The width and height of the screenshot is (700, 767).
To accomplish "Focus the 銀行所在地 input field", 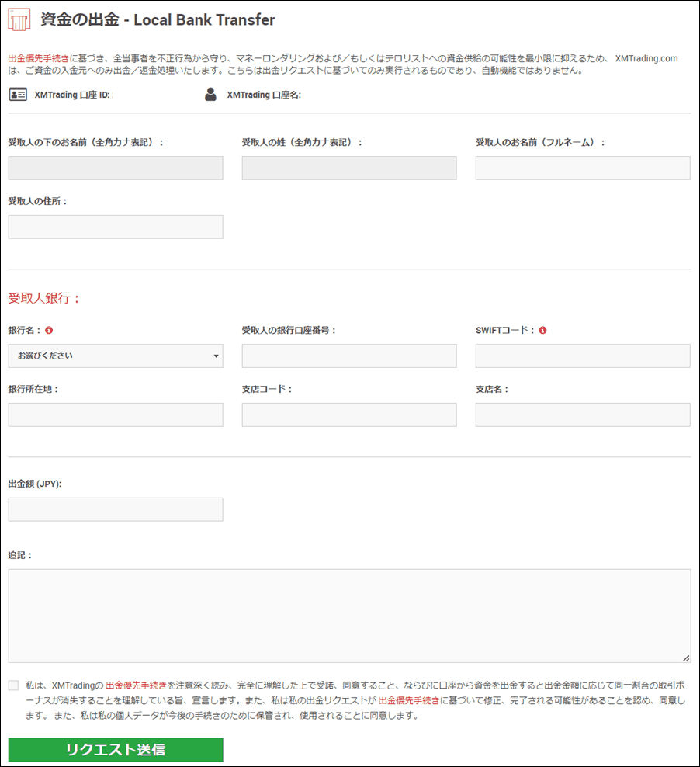I will (x=116, y=415).
